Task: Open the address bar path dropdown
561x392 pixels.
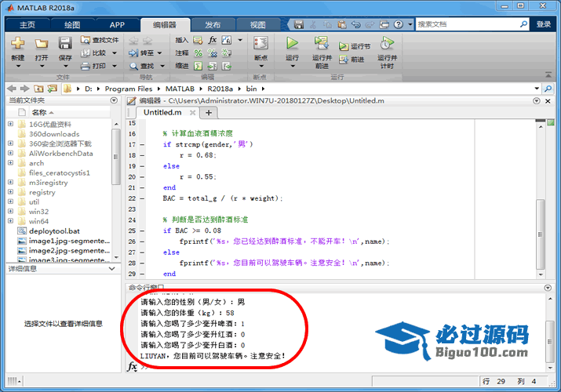Action: point(537,89)
